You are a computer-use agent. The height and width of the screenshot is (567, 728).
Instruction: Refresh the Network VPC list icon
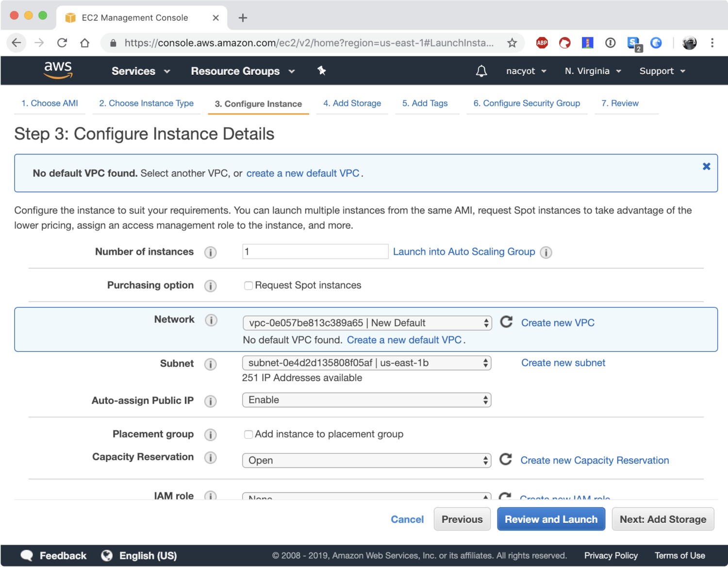pyautogui.click(x=506, y=322)
